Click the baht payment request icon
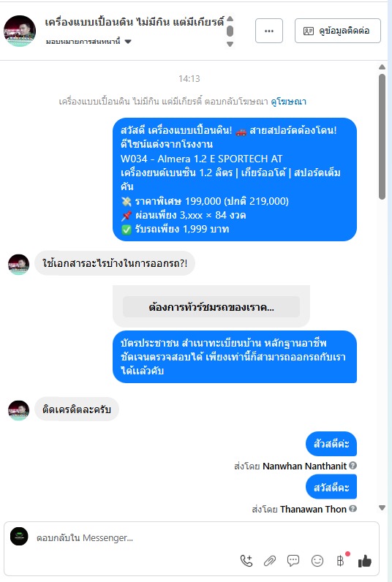 [x=340, y=561]
